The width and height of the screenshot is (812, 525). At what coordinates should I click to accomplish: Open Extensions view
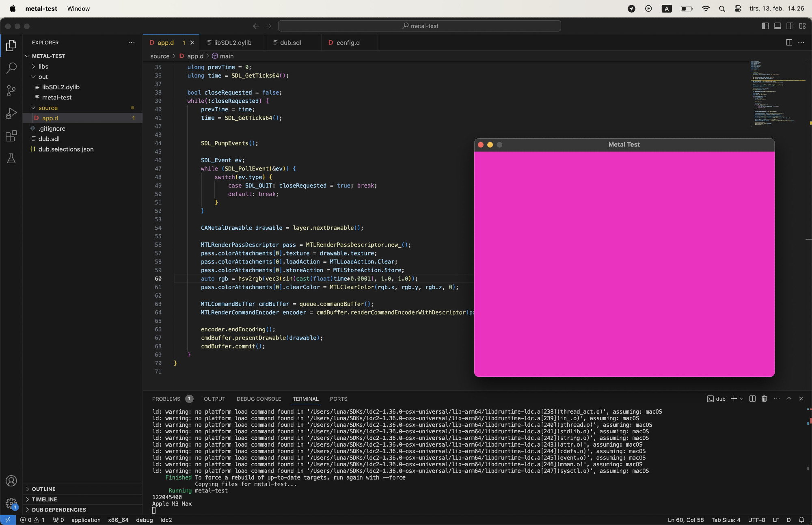click(11, 136)
